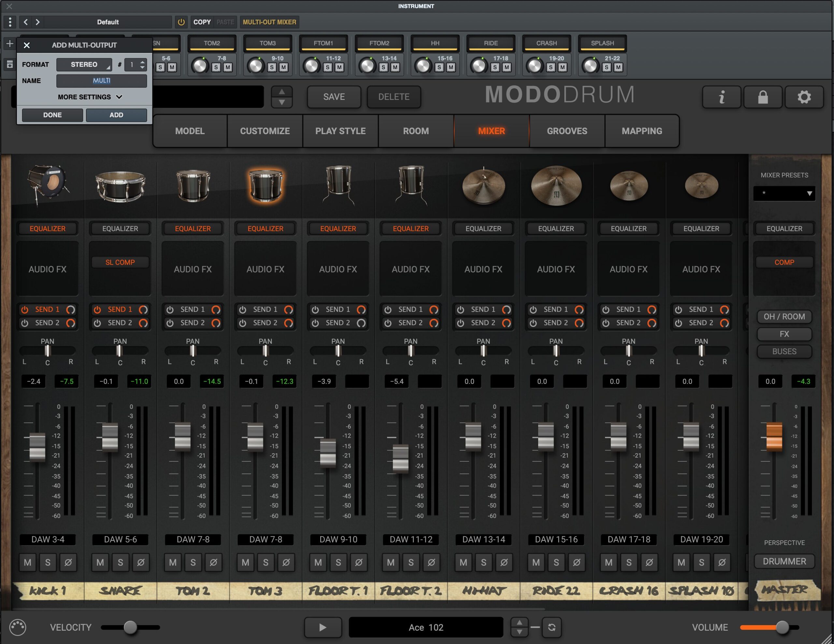
Task: Toggle Send 1 power on Kick channel
Action: [x=25, y=310]
